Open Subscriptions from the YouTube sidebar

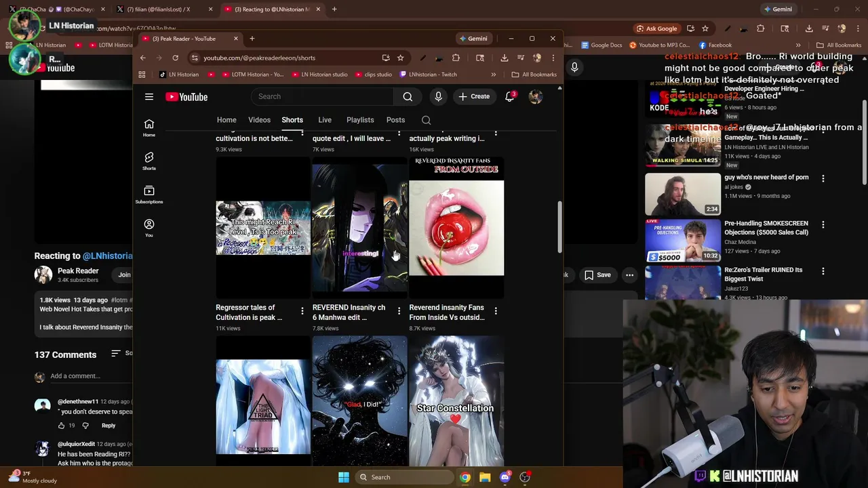point(149,195)
